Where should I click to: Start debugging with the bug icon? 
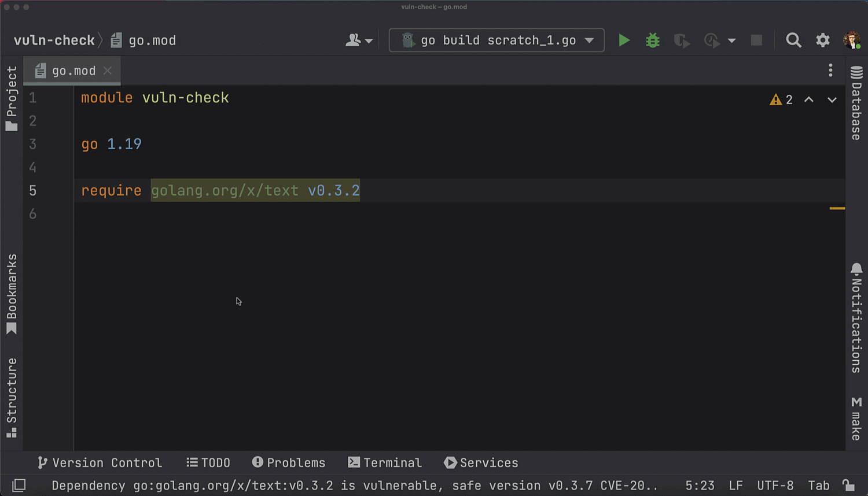[653, 40]
